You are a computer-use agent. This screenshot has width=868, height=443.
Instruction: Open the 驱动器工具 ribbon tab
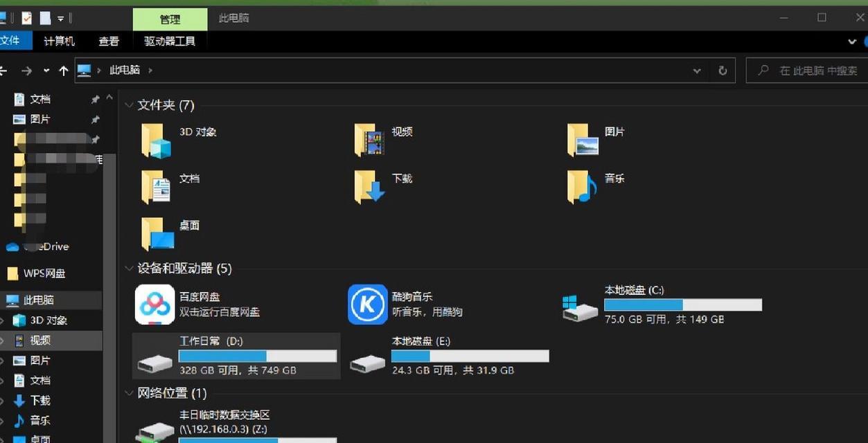click(170, 42)
